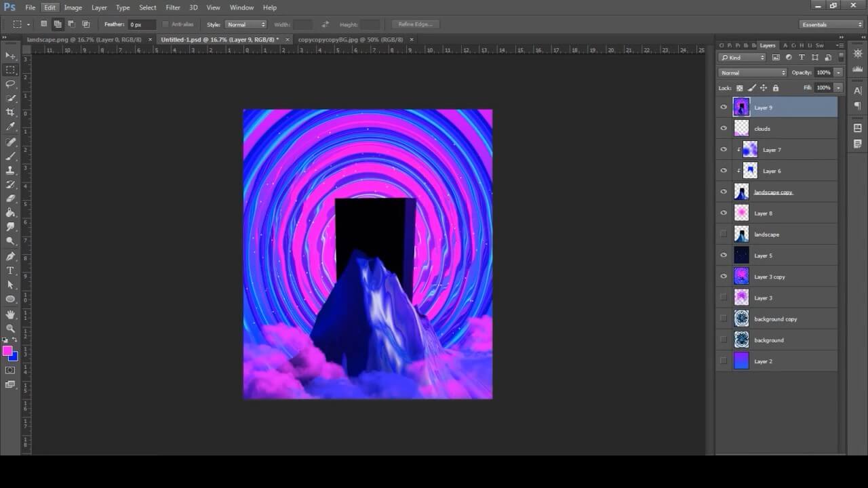Click the Refine Edge button
Screen dimensions: 868x488
coord(416,24)
